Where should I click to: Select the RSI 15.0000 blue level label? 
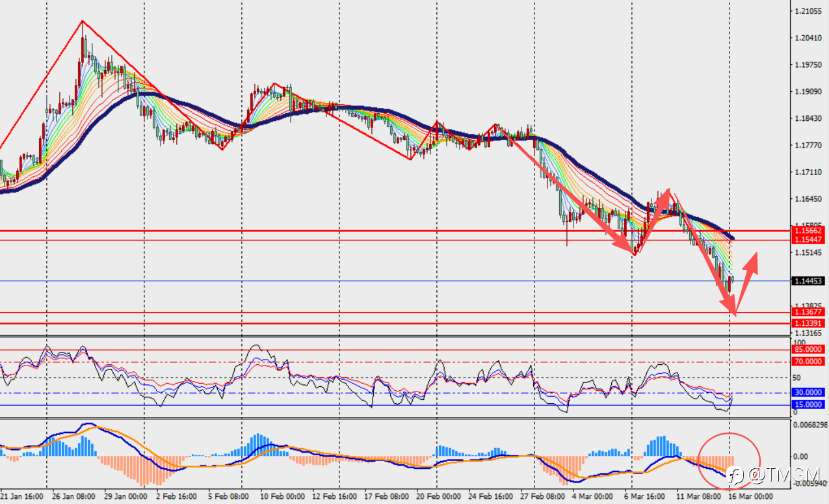coord(809,405)
